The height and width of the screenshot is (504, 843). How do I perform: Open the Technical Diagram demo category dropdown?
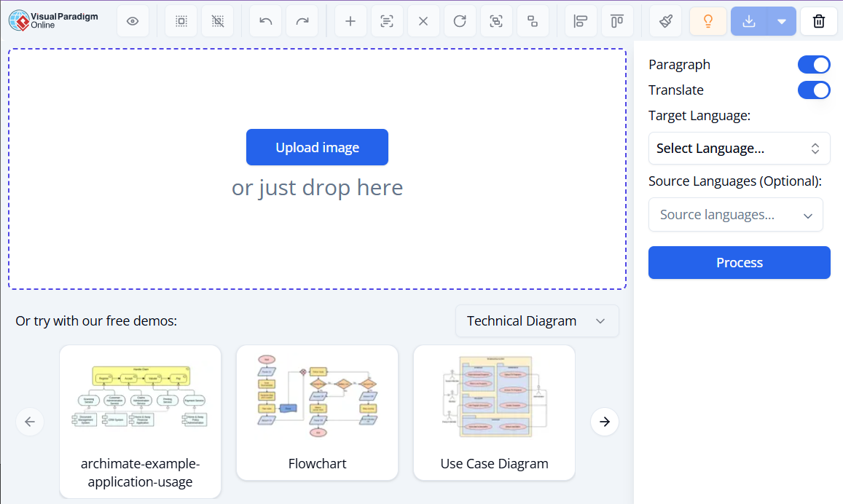[537, 320]
